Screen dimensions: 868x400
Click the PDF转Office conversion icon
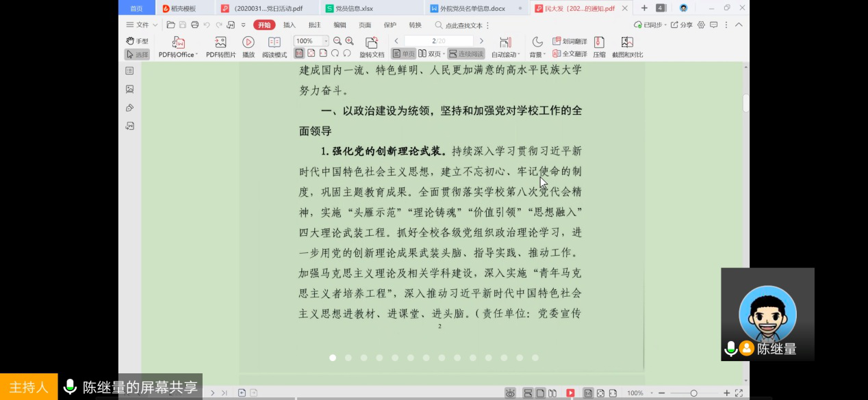coord(178,43)
